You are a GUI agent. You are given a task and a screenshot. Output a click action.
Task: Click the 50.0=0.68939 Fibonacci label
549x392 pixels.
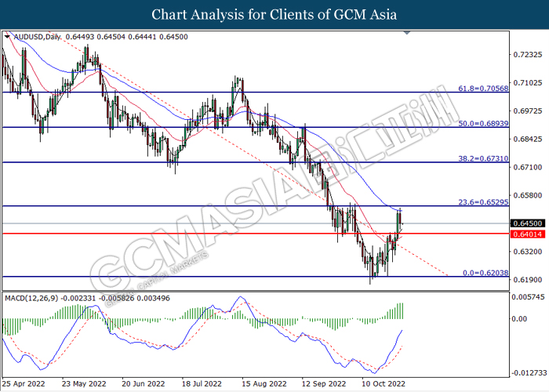[483, 124]
